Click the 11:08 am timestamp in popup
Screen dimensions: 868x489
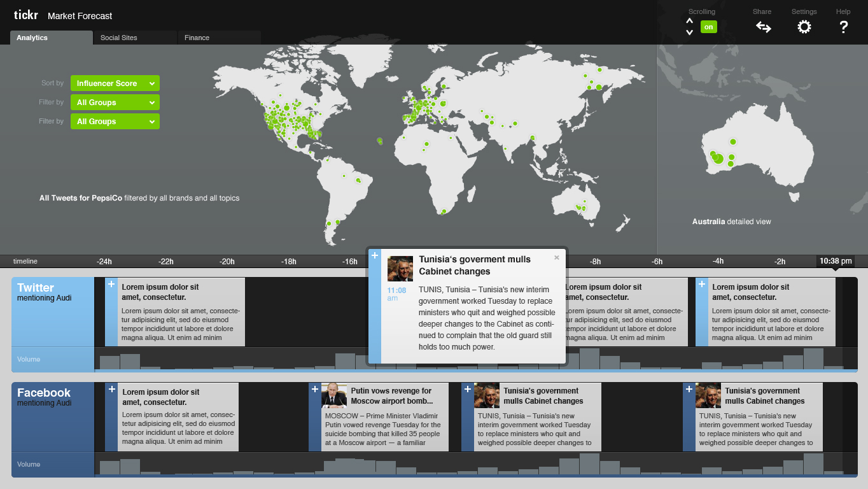pos(396,294)
